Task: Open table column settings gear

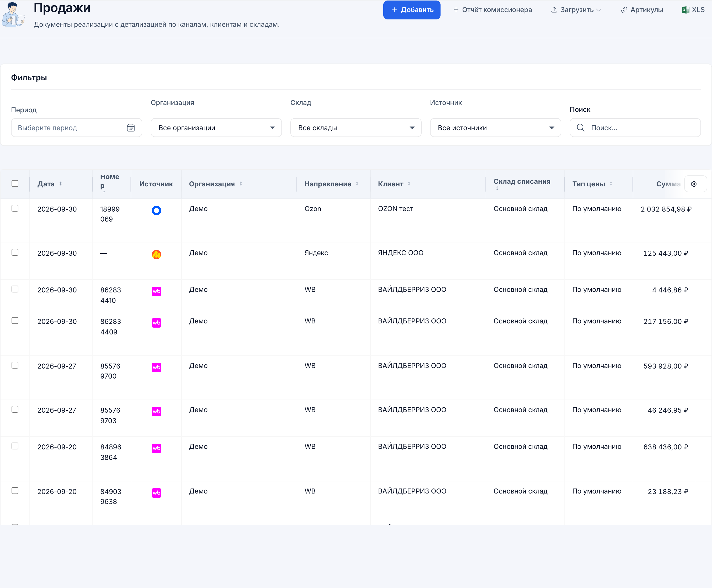Action: (x=694, y=184)
